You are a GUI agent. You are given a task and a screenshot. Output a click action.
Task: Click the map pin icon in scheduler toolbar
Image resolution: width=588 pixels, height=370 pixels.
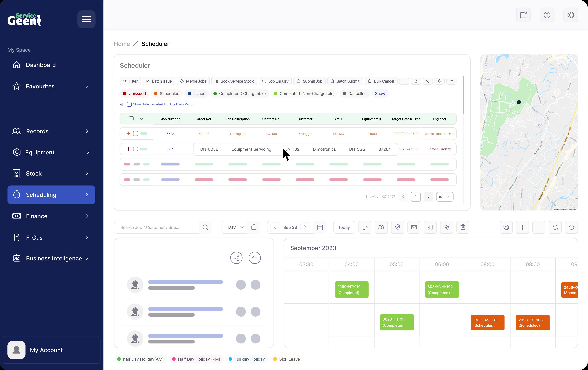coord(440,81)
